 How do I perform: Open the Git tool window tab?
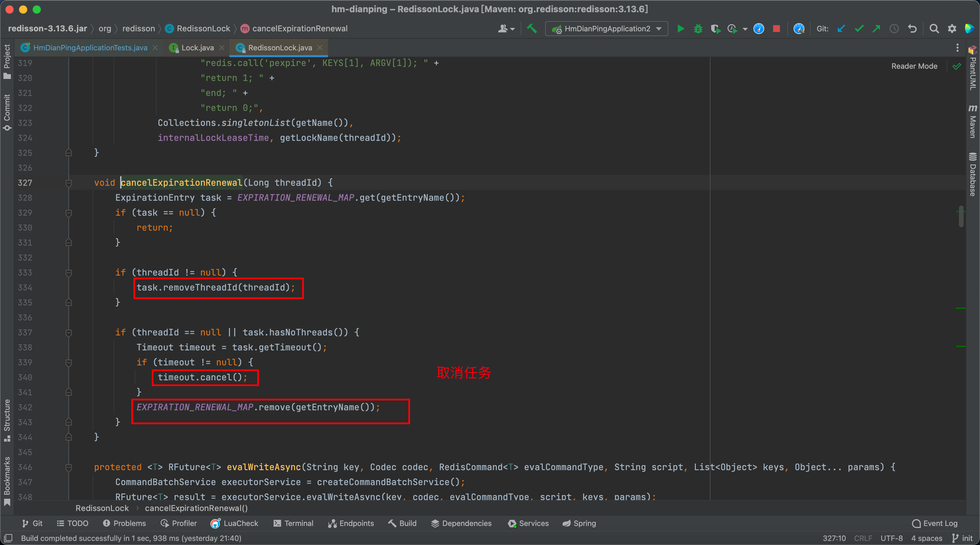(x=32, y=523)
